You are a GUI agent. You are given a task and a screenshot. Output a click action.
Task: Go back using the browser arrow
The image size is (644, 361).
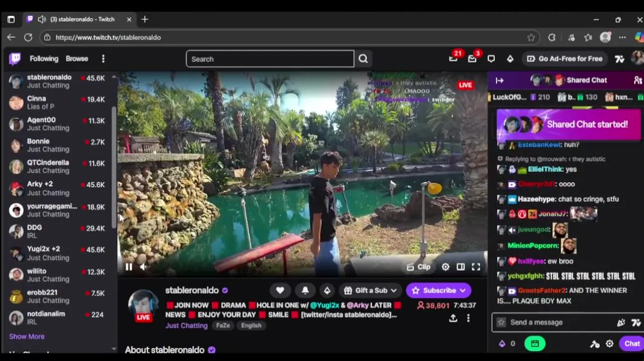click(x=11, y=37)
